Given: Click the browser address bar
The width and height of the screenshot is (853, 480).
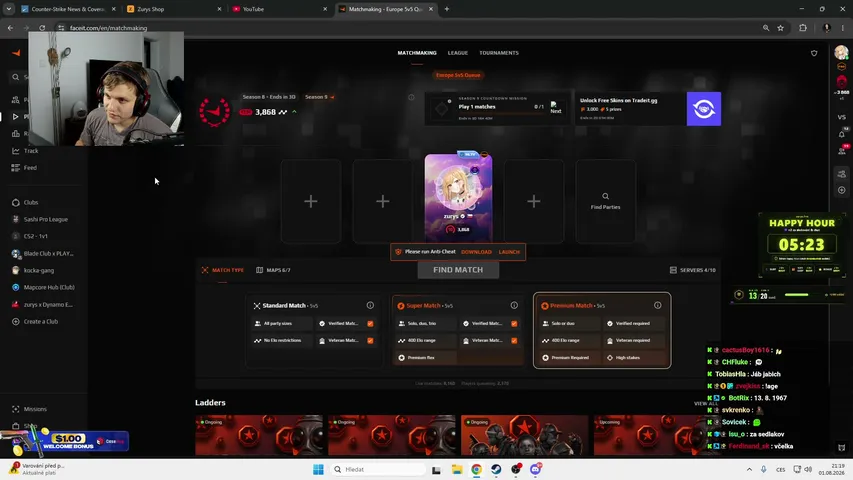Looking at the screenshot, I should [x=408, y=28].
